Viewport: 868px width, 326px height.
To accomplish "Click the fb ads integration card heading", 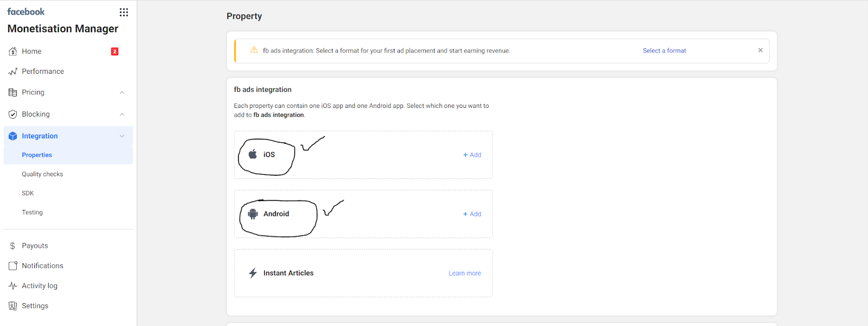I will 263,90.
